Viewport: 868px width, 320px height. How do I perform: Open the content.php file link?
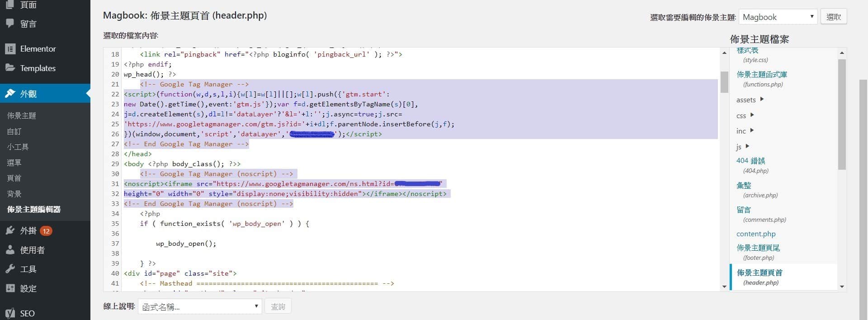click(756, 234)
